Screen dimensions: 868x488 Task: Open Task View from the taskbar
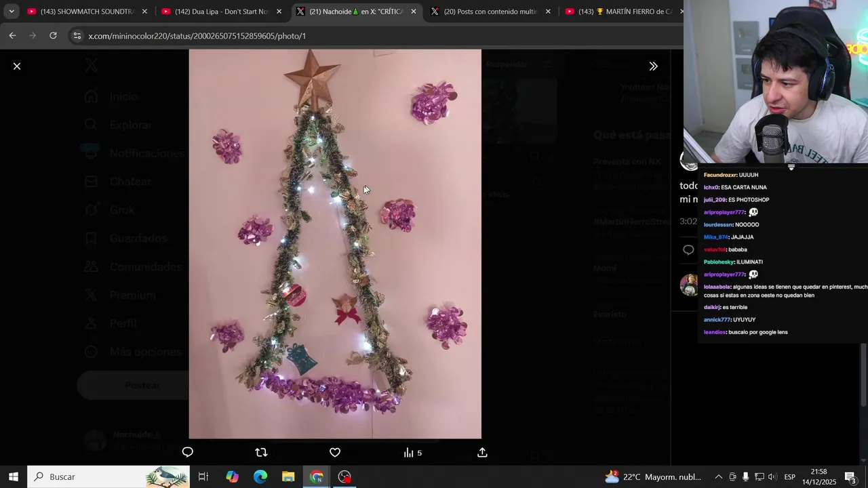[203, 476]
